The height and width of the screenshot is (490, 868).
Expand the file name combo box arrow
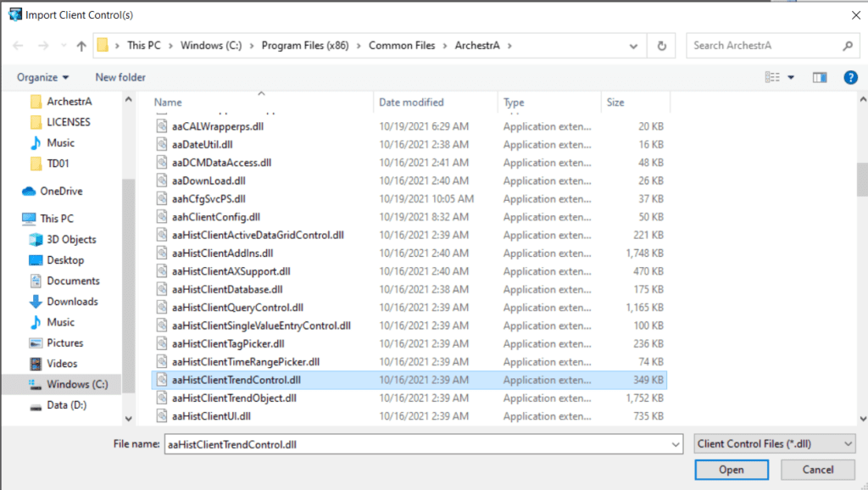point(676,443)
